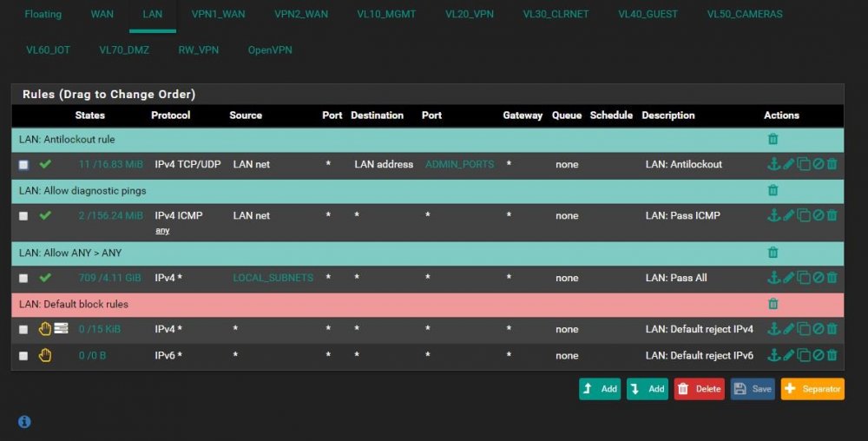Screen dimensions: 868x441
Task: Click the green pass checkmark on Antilockout row
Action: tap(45, 164)
